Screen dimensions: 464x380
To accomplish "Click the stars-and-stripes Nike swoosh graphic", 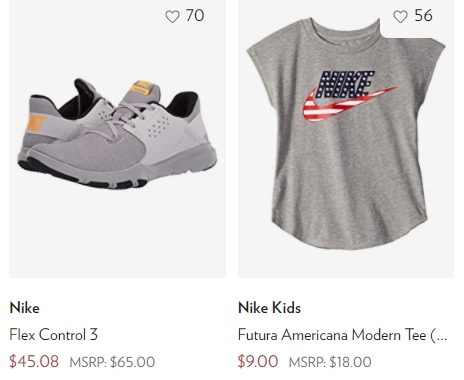I will 348,104.
